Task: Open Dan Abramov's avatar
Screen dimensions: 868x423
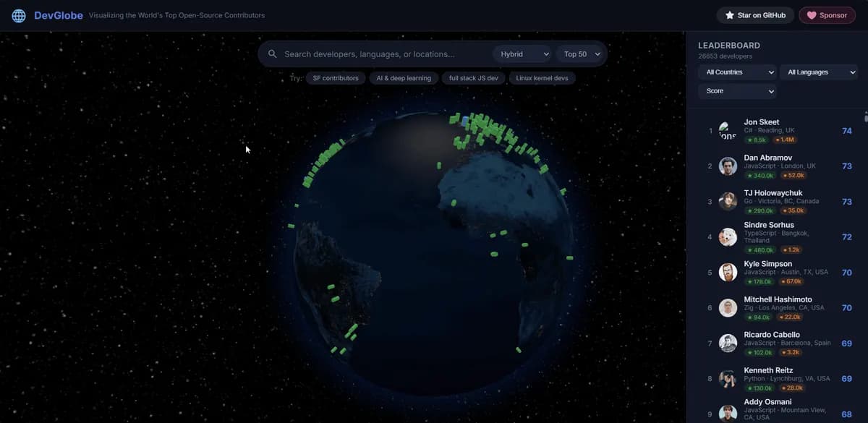Action: coord(728,166)
